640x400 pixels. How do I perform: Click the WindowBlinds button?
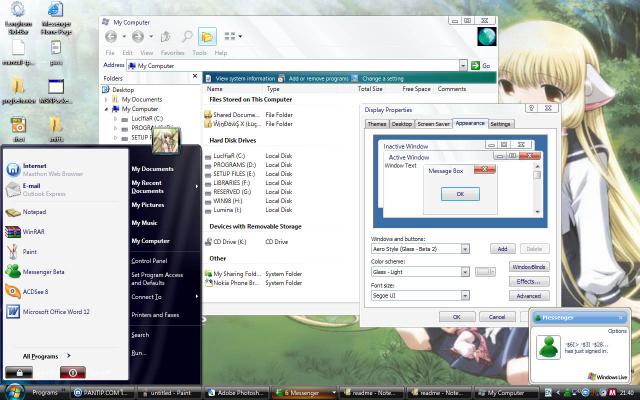click(529, 267)
